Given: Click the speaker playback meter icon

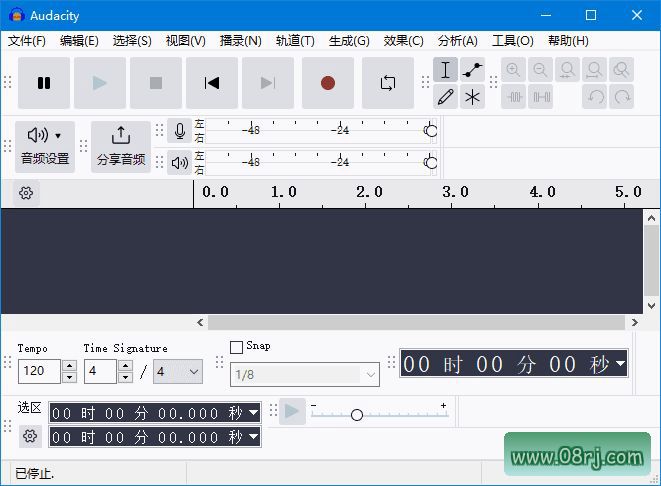Looking at the screenshot, I should click(180, 162).
